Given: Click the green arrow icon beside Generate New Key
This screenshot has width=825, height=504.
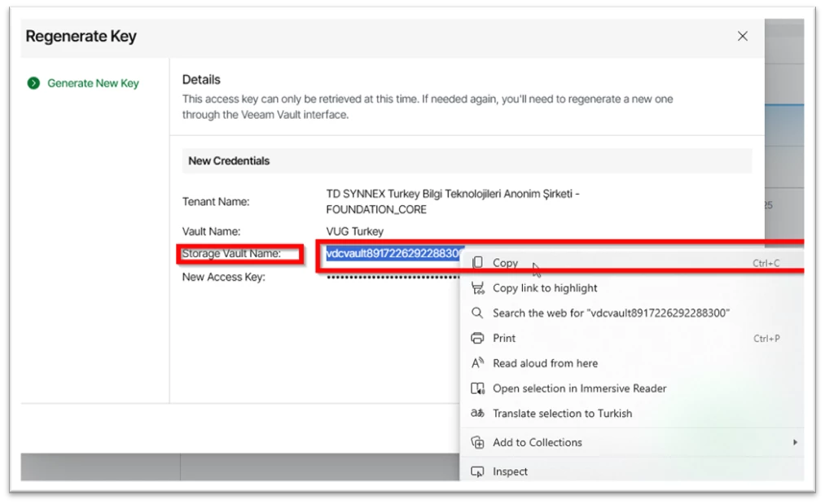Looking at the screenshot, I should (x=33, y=83).
